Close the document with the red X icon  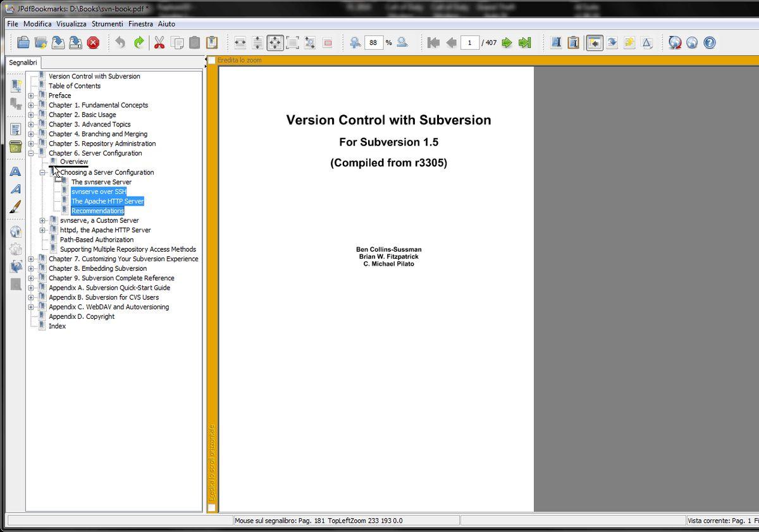click(x=93, y=42)
